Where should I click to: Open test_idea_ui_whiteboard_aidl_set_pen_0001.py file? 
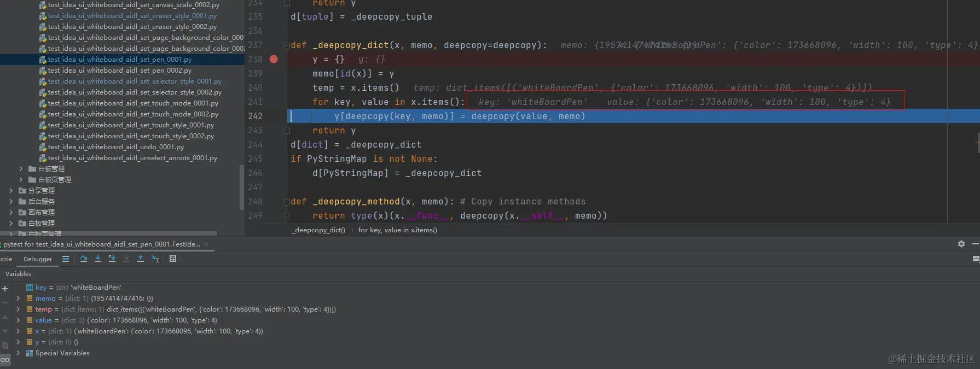pos(119,60)
